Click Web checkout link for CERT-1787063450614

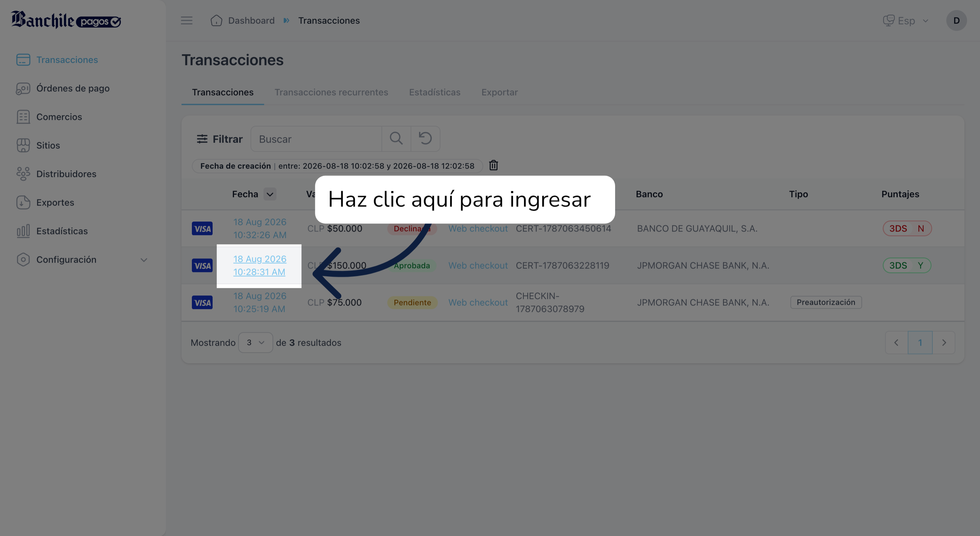point(478,228)
